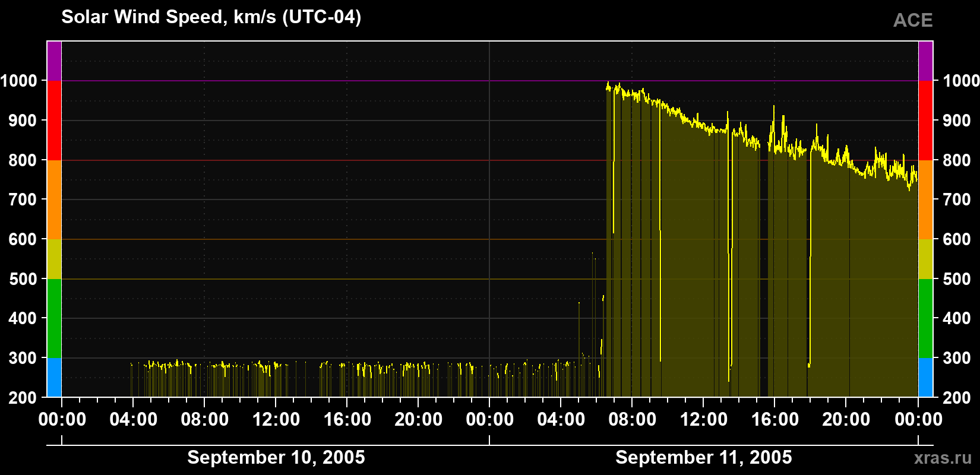Screen dimensions: 980x475
Task: Click the Solar Wind Speed chart title
Action: click(211, 17)
